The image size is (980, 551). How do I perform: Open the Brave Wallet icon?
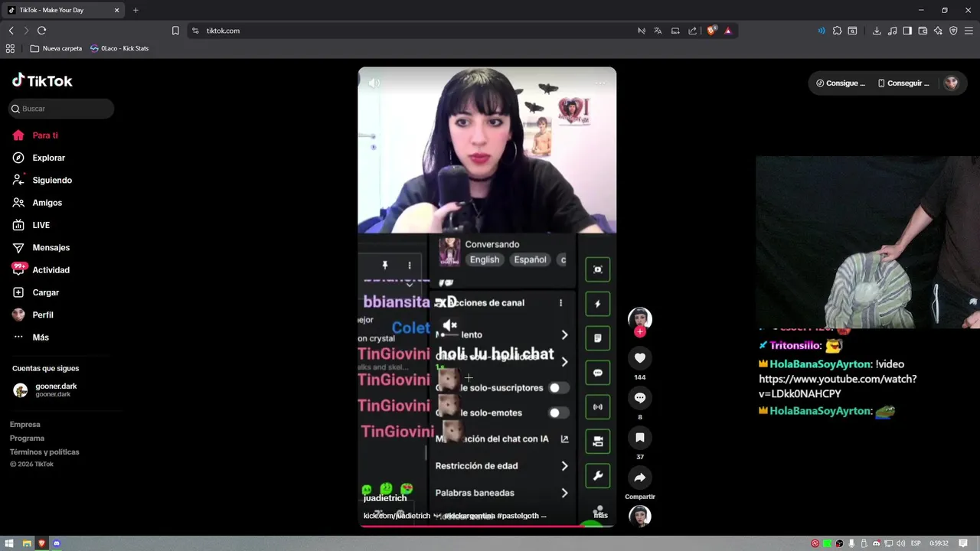click(x=923, y=31)
